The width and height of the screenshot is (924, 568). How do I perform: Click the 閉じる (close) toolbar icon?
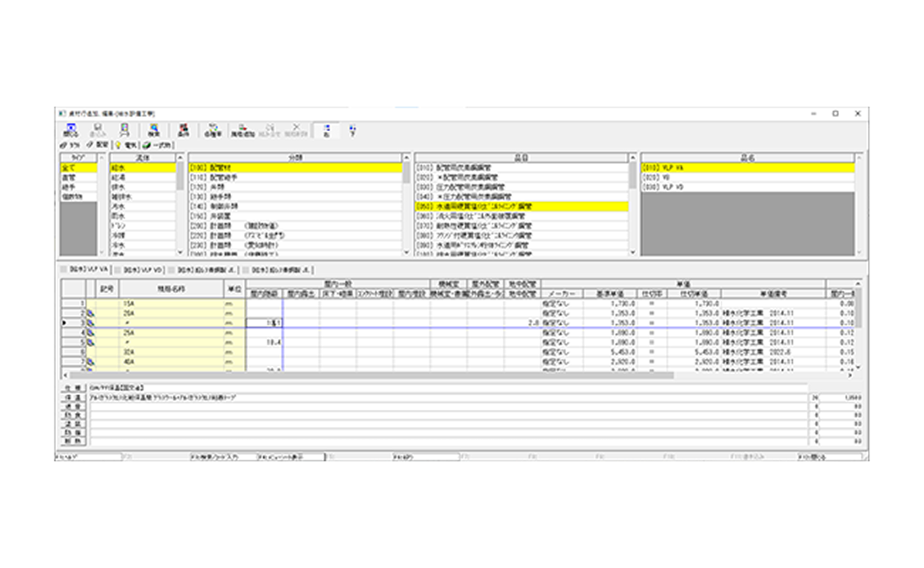pyautogui.click(x=71, y=130)
